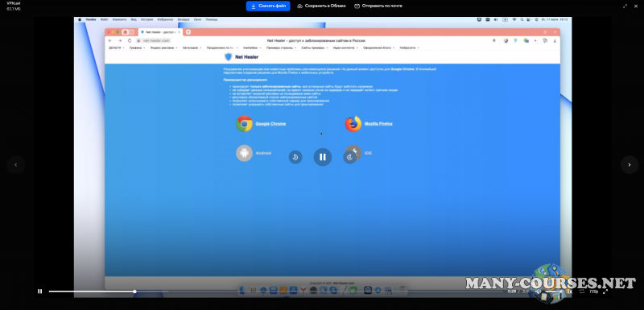644x310 pixels.
Task: Click the small pause icon in bottom bar
Action: [x=39, y=291]
